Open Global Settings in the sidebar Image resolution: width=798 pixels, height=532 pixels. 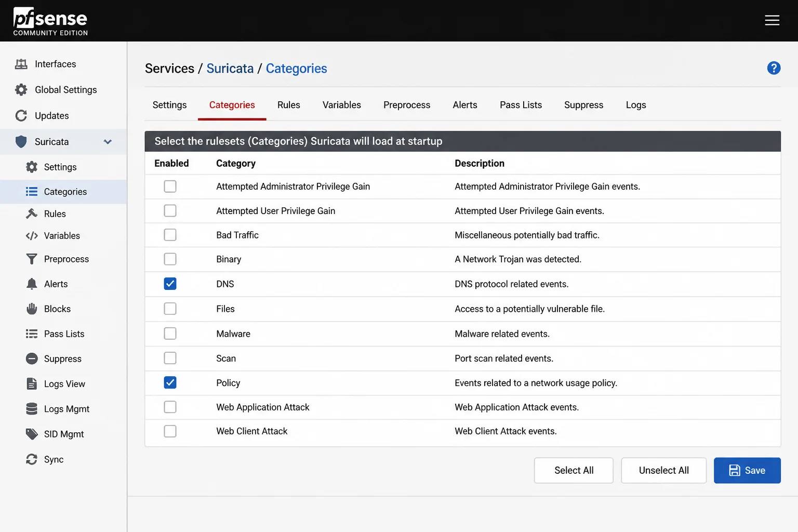tap(63, 89)
